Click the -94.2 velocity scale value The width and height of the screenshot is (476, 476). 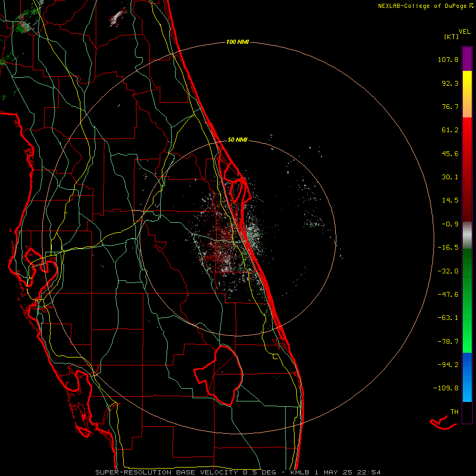point(448,364)
